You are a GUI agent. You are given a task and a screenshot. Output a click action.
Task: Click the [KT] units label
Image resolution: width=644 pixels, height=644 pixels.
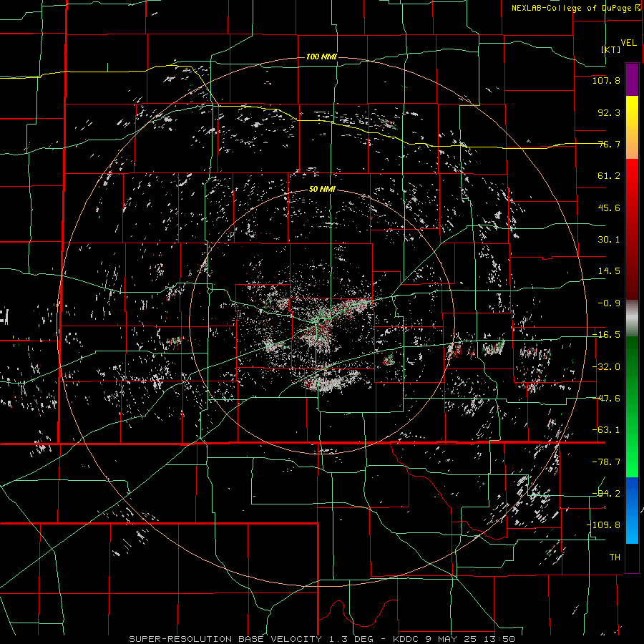click(611, 49)
